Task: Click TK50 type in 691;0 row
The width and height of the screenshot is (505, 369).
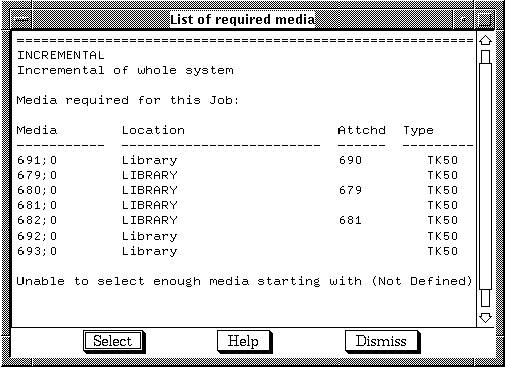Action: 443,160
